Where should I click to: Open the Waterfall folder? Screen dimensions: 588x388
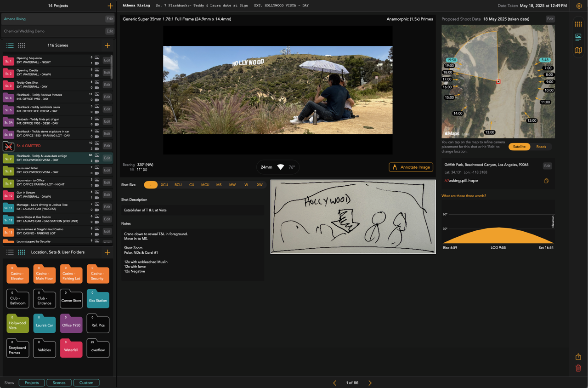tap(71, 349)
